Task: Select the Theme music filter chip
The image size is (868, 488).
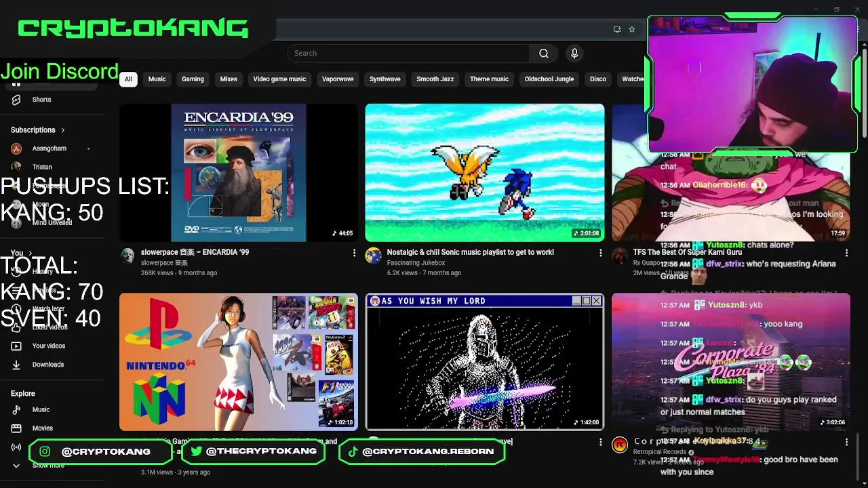Action: [489, 79]
